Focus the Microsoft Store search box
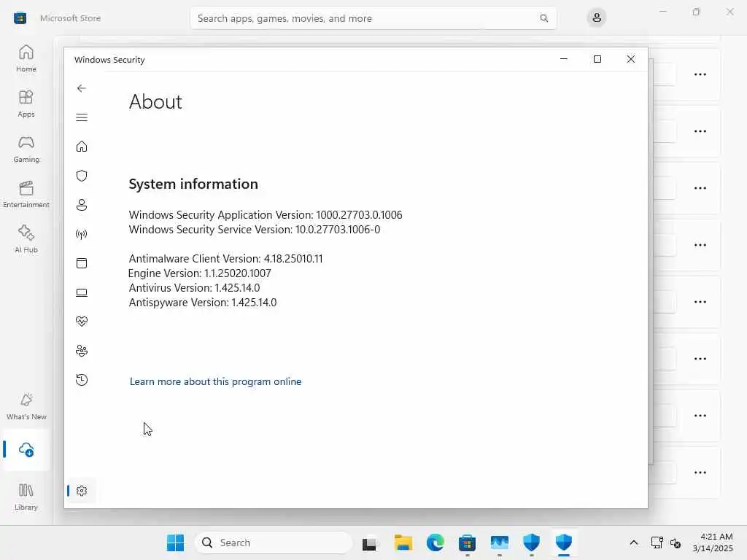 tap(373, 18)
